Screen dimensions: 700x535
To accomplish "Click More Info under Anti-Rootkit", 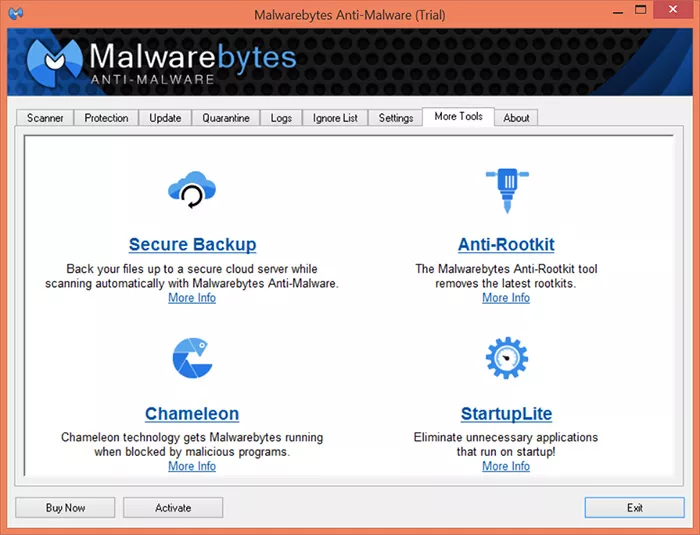I will [x=506, y=298].
